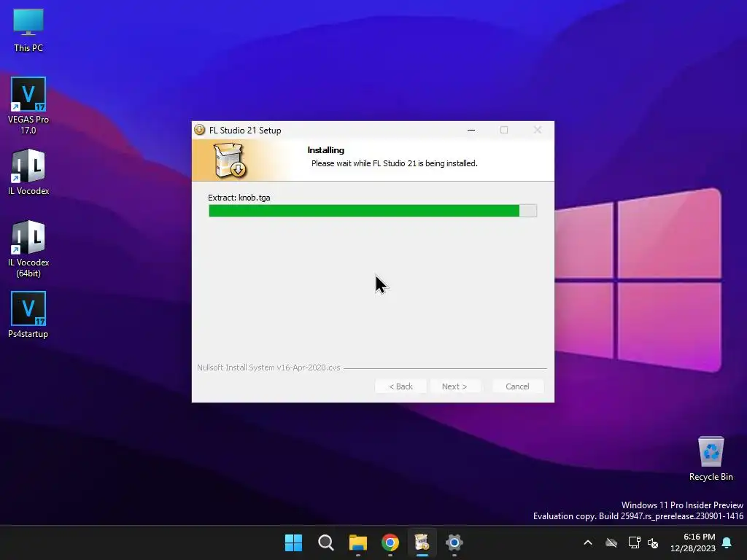
Task: Select the IL Vocodex (64bit) desktop shortcut
Action: (x=28, y=249)
